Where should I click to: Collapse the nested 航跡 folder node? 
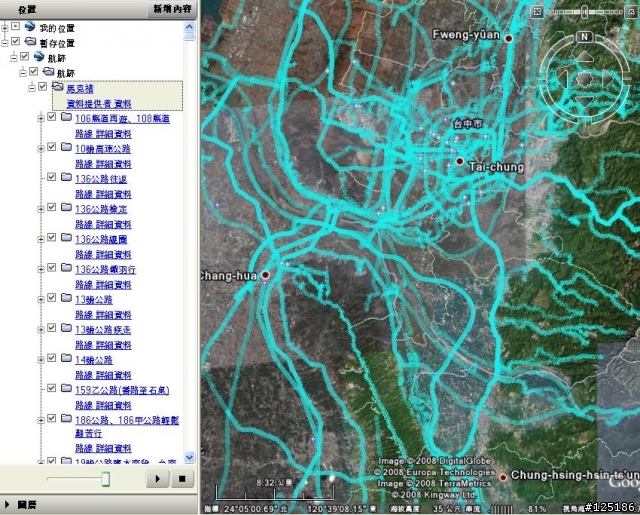[x=23, y=73]
